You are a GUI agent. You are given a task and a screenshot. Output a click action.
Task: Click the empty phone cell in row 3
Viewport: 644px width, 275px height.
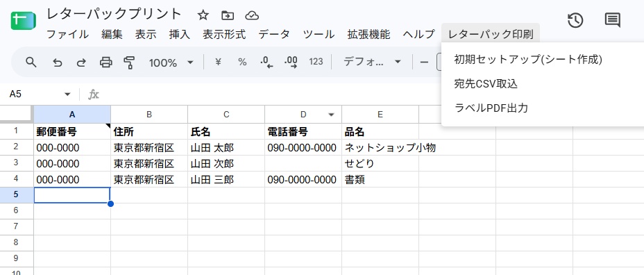[x=303, y=163]
